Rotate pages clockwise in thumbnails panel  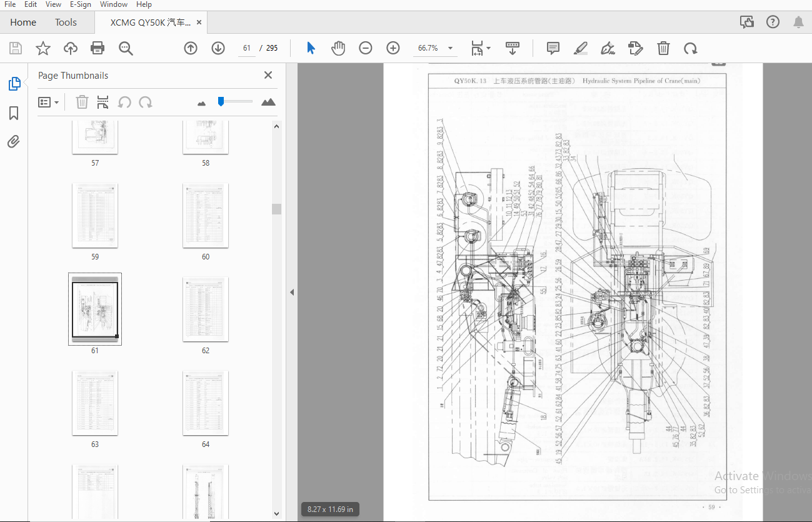click(x=146, y=102)
